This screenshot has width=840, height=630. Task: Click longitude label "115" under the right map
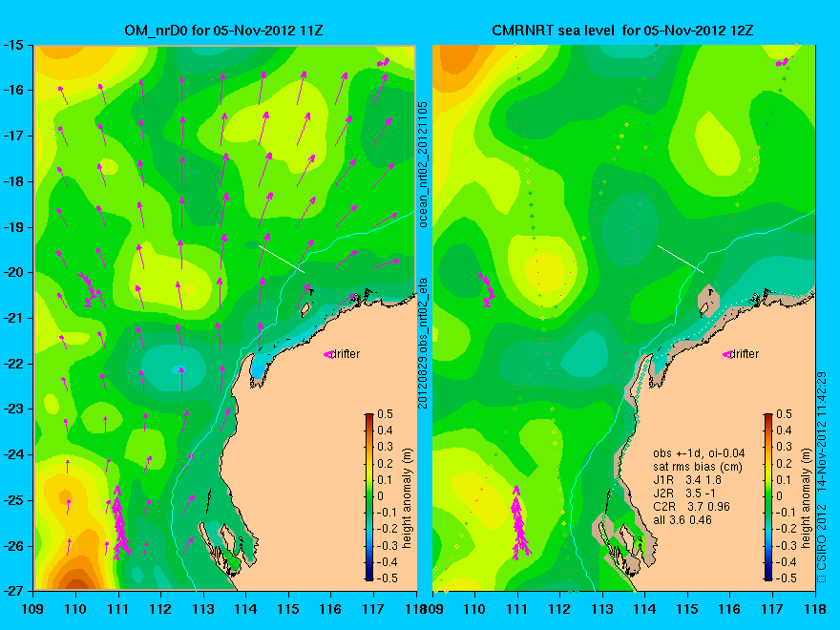click(x=687, y=609)
